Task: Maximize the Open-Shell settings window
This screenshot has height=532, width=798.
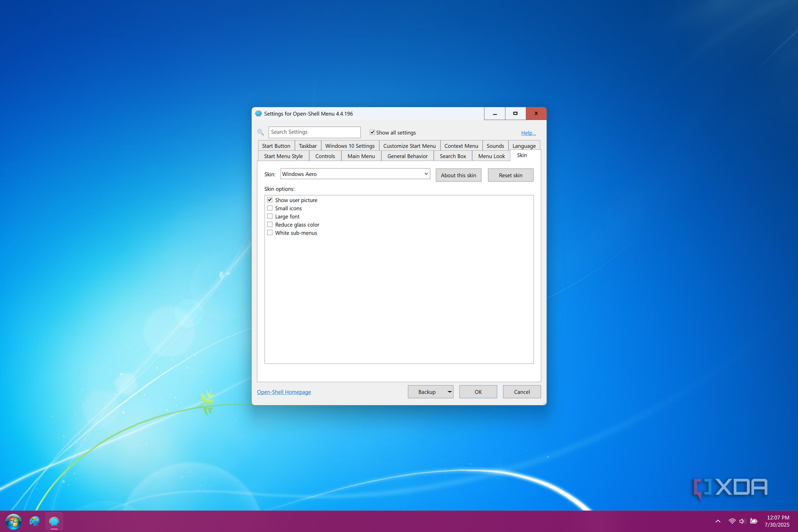Action: click(516, 114)
